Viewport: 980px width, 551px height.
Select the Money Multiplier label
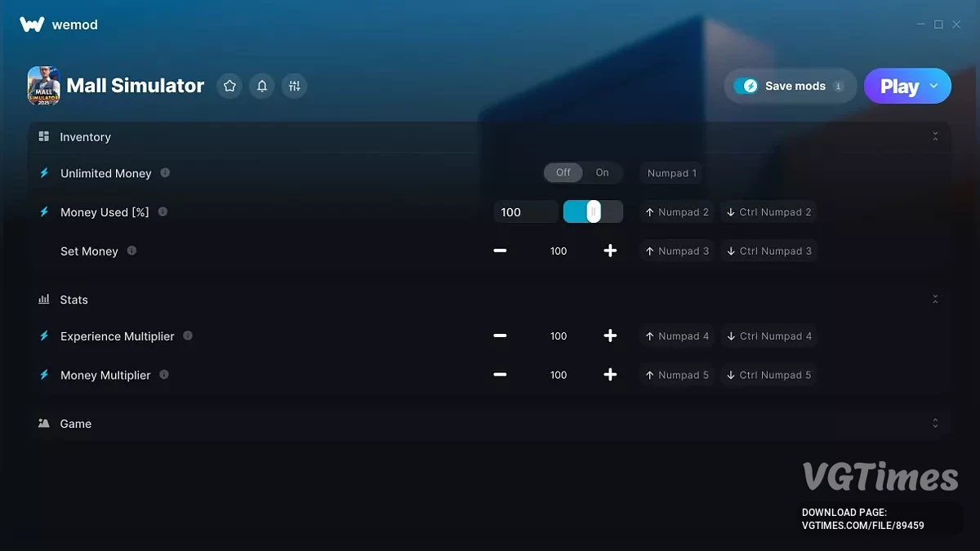105,375
